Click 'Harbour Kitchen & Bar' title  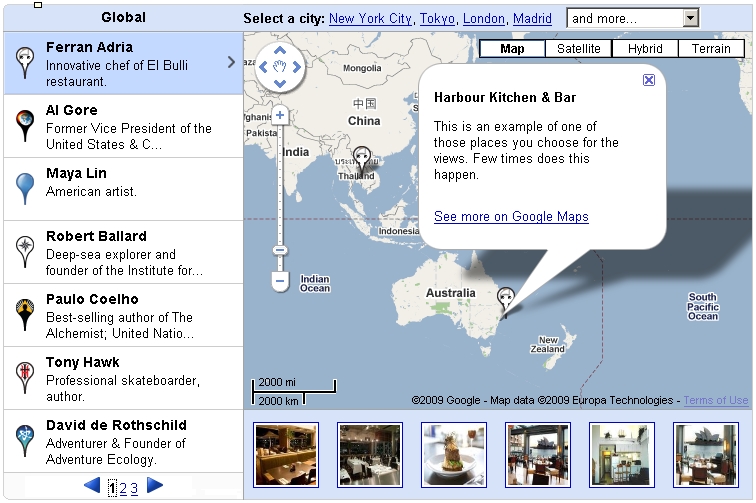(505, 97)
